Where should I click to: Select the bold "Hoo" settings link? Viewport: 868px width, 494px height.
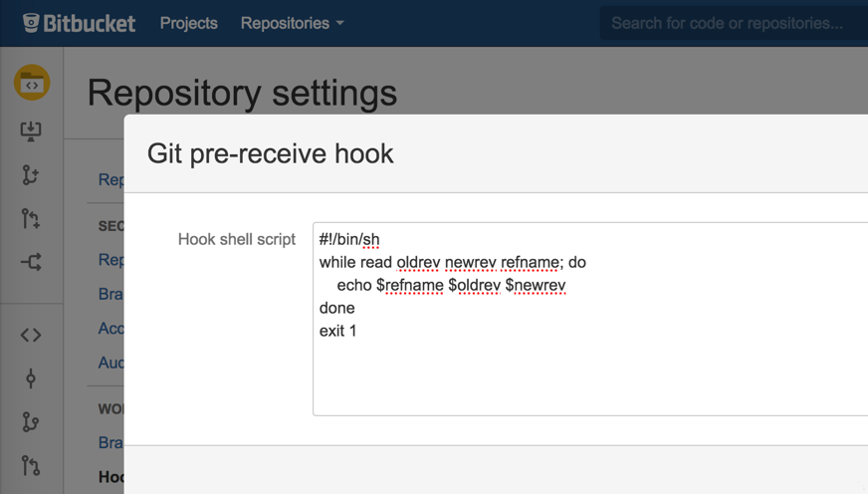click(111, 477)
